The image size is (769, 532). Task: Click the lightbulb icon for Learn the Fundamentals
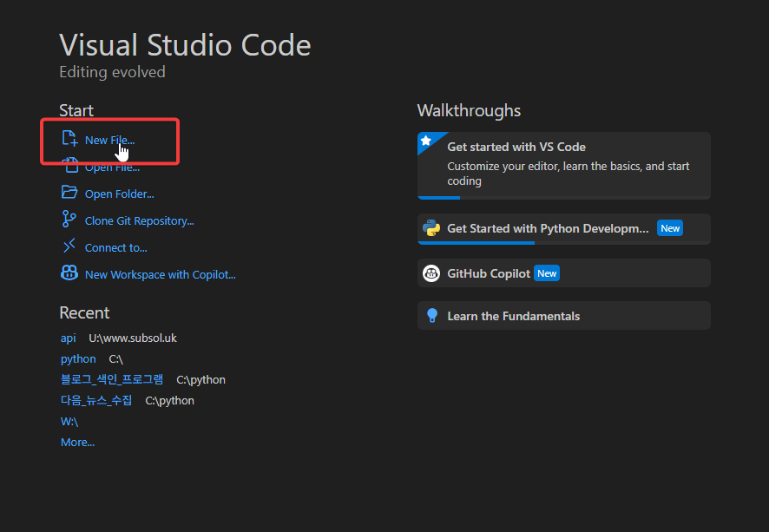tap(432, 316)
